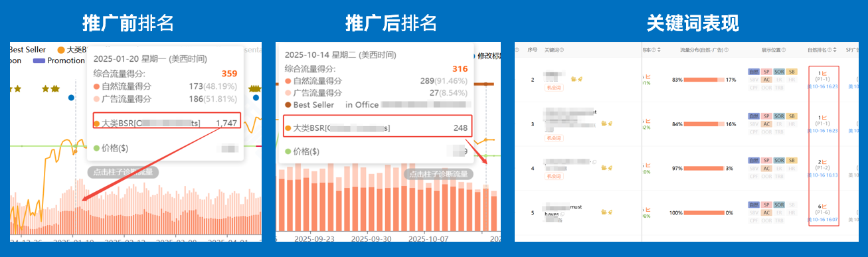Click the SP position badge in row 2
Viewport: 868px width, 257px height.
(x=766, y=72)
